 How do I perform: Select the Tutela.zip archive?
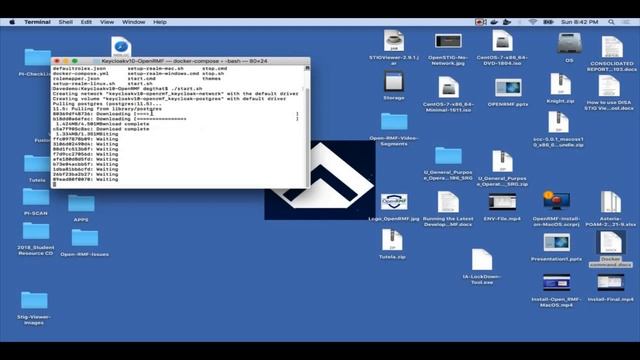click(x=392, y=240)
